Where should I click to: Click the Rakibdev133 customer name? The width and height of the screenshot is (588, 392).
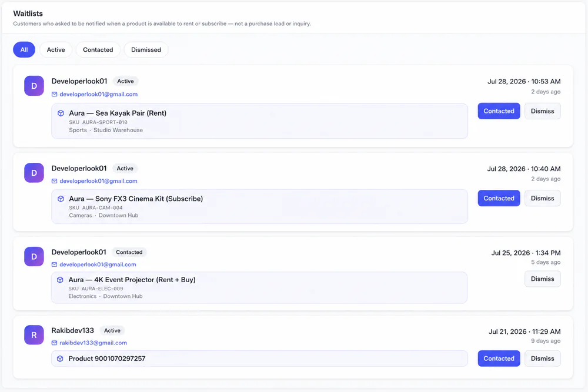pos(73,330)
